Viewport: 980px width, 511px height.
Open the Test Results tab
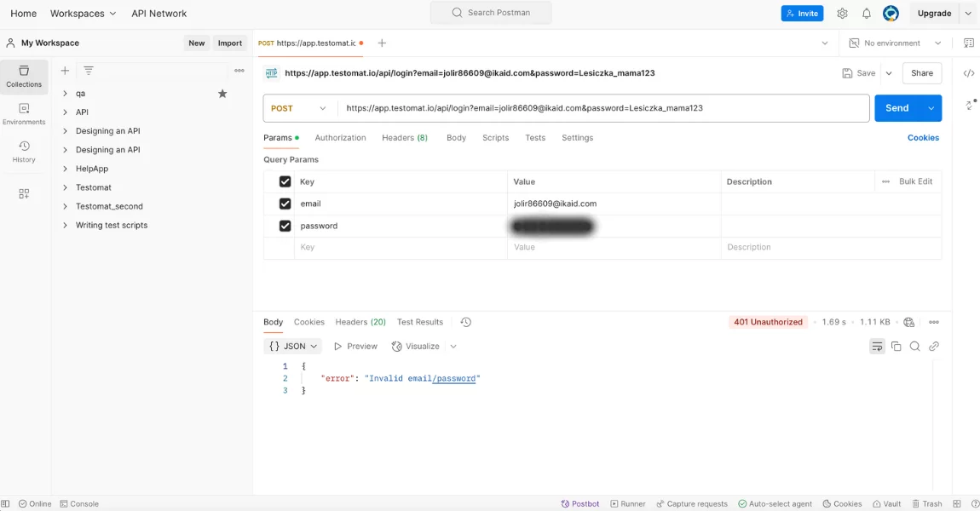(x=419, y=322)
